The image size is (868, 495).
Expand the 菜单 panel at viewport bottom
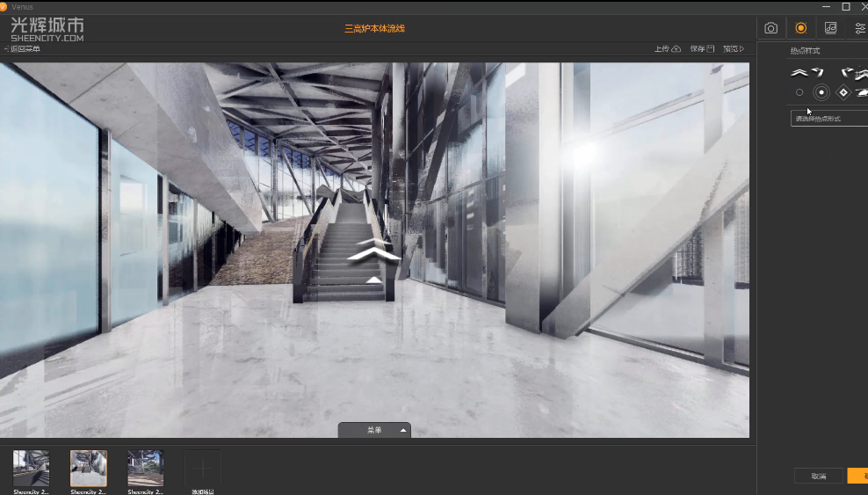[x=375, y=430]
